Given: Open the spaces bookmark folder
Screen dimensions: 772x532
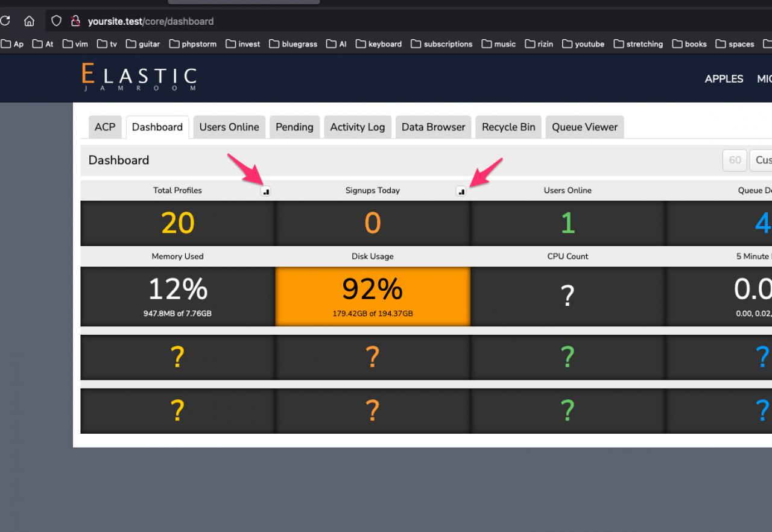Looking at the screenshot, I should pyautogui.click(x=735, y=44).
